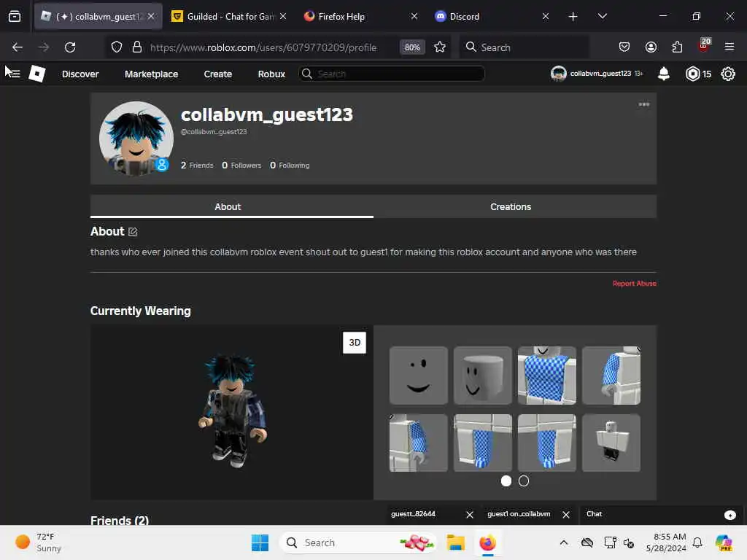Open the Discover navigation item
Viewport: 747px width, 560px height.
point(80,74)
